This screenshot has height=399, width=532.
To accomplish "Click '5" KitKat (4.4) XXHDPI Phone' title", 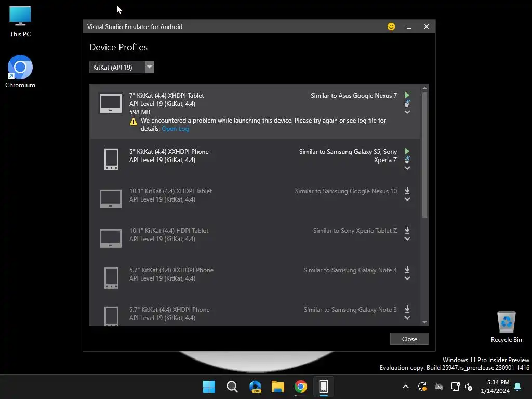I will (169, 152).
